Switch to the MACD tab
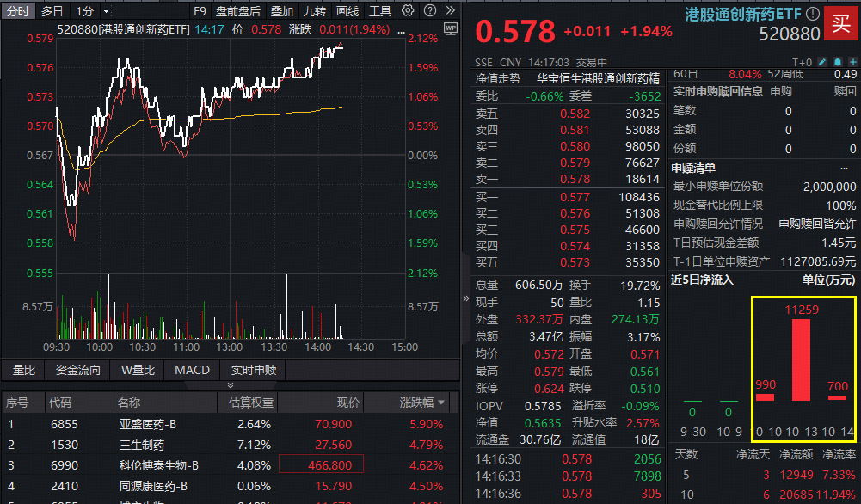Image resolution: width=861 pixels, height=504 pixels. pos(191,370)
